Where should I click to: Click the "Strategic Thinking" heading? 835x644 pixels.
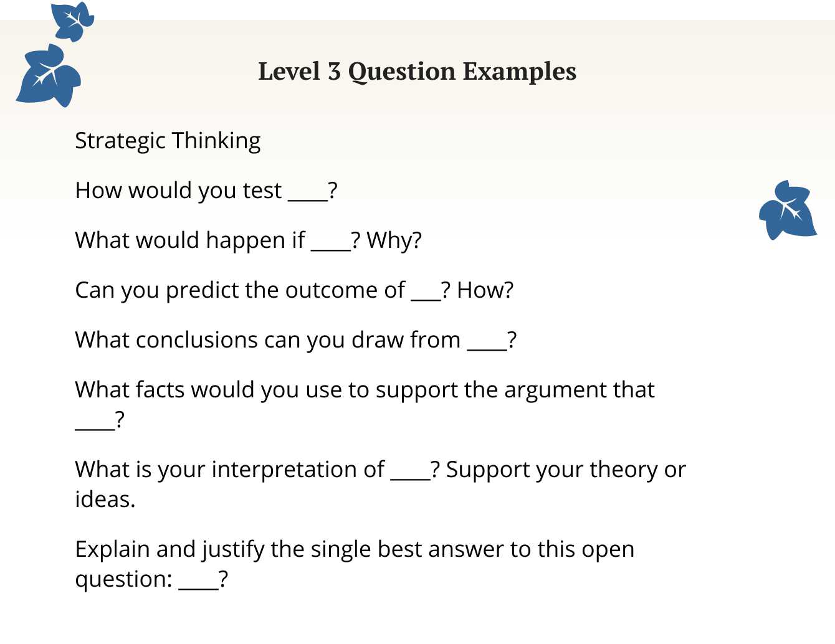168,141
